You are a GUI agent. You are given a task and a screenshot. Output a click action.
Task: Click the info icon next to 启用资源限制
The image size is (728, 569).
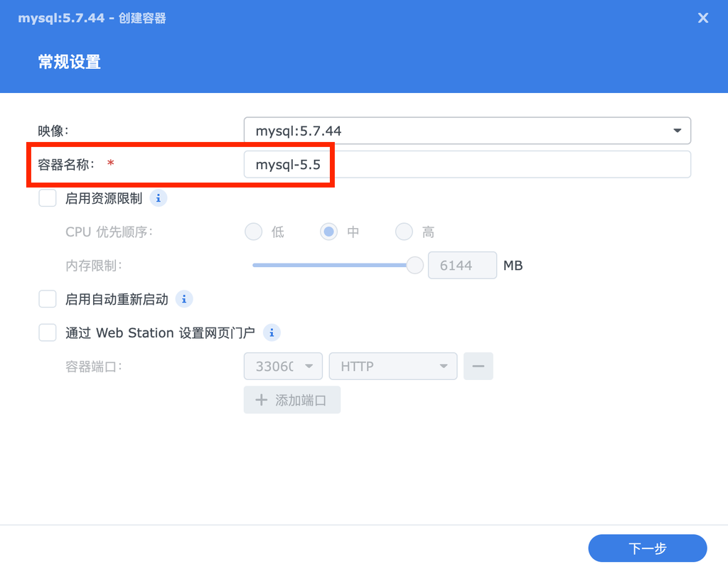point(158,198)
